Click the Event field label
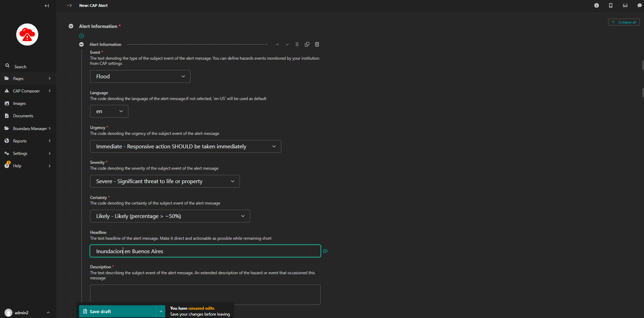 pos(95,52)
